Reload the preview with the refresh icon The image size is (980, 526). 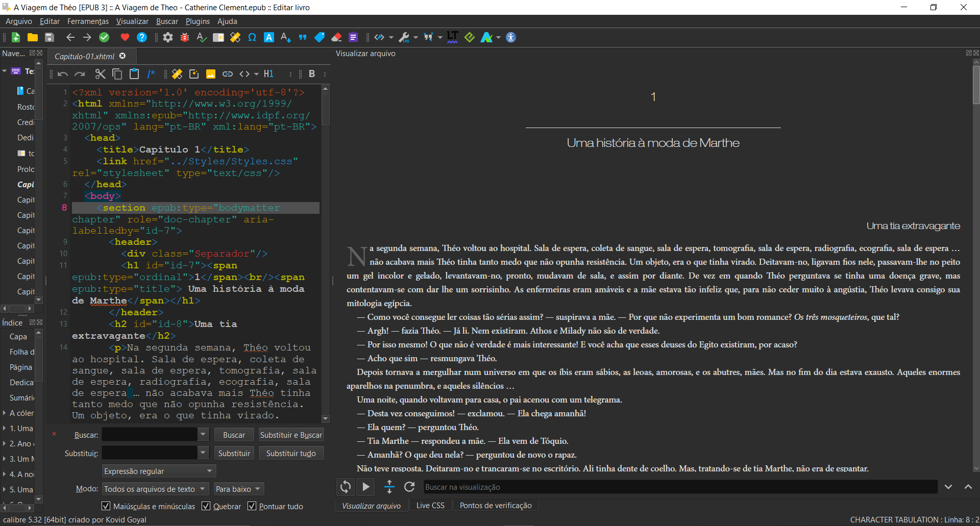(409, 487)
